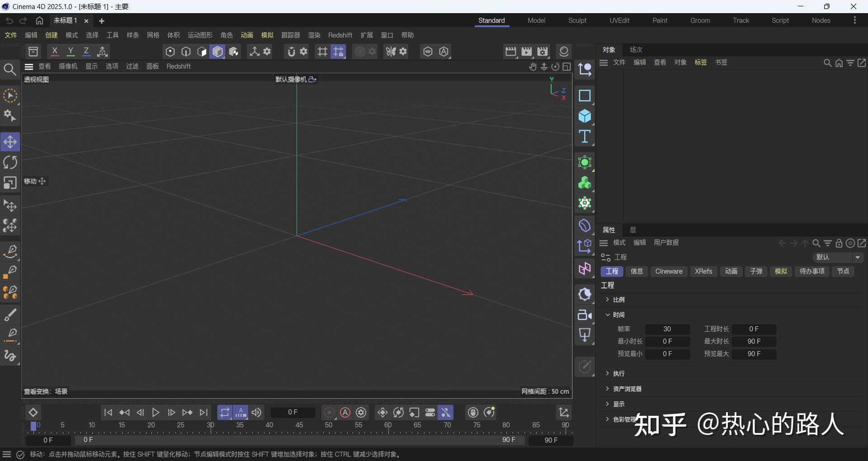Enable automatic keyframing
Image resolution: width=868 pixels, height=461 pixels.
click(x=345, y=413)
